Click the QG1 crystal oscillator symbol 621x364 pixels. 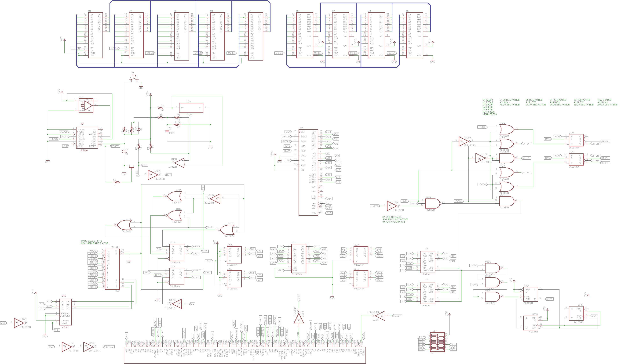tap(86, 105)
